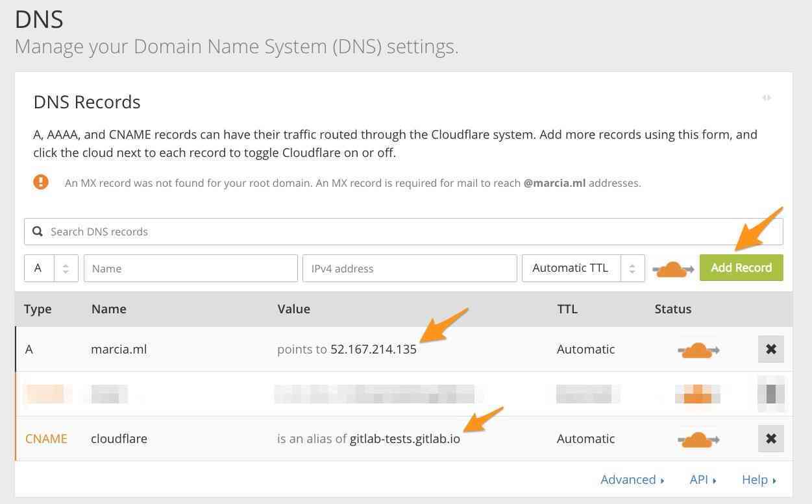Click the Name input field for a new record
Image resolution: width=812 pixels, height=504 pixels.
190,268
